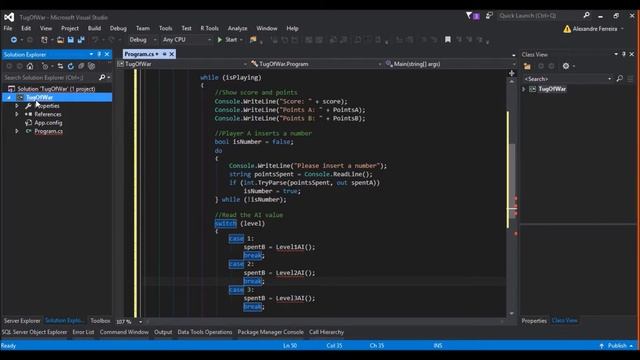The width and height of the screenshot is (640, 360).
Task: Switch to the Properties tab at bottom right
Action: click(x=534, y=320)
